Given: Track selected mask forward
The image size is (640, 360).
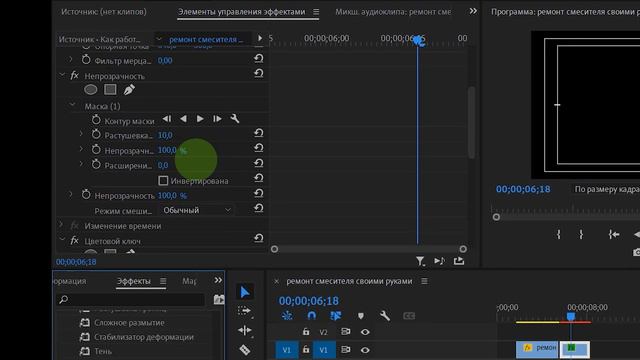Looking at the screenshot, I should 200,119.
